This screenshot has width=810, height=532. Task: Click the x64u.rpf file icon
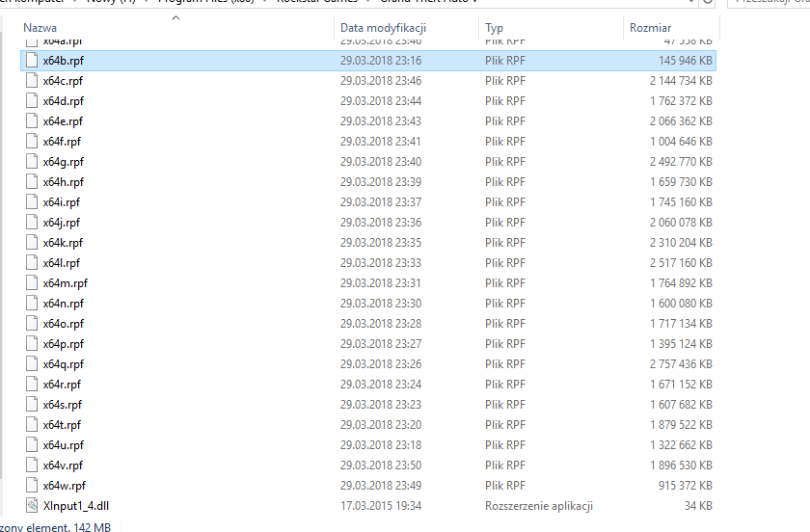(32, 444)
